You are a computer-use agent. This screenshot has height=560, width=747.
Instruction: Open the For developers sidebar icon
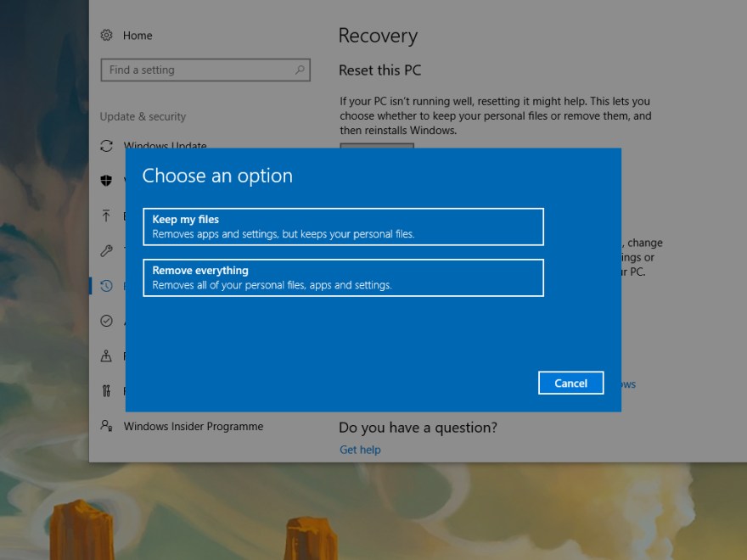click(x=106, y=390)
